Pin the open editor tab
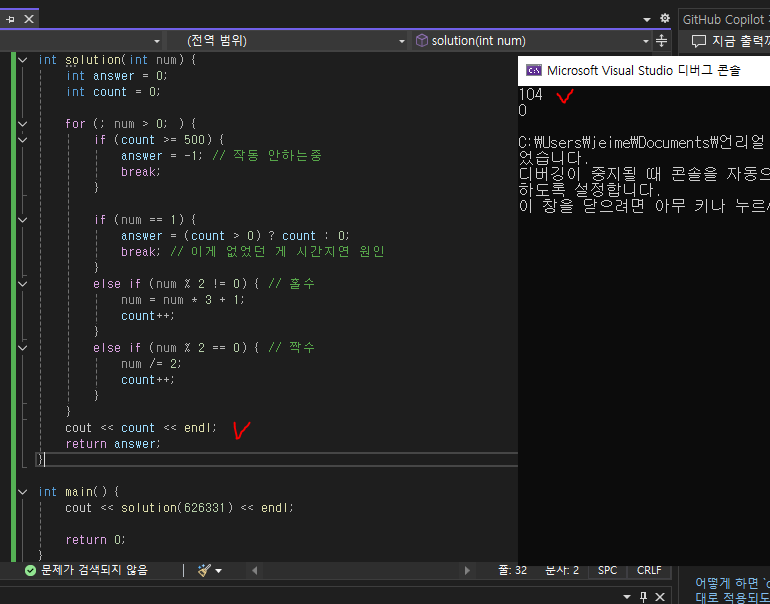 pyautogui.click(x=10, y=19)
